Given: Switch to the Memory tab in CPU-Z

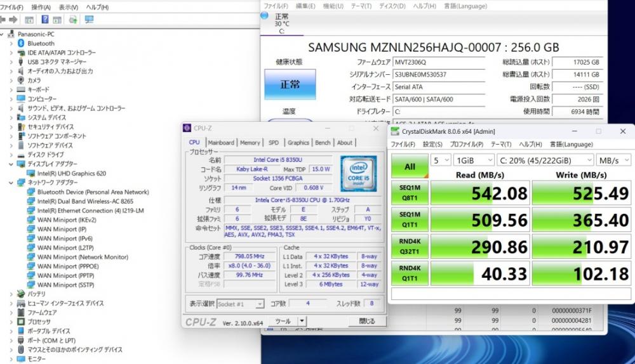Looking at the screenshot, I should 250,142.
